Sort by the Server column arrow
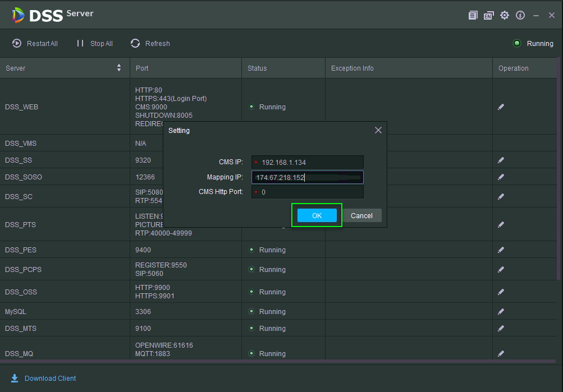This screenshot has width=563, height=392. pos(119,68)
